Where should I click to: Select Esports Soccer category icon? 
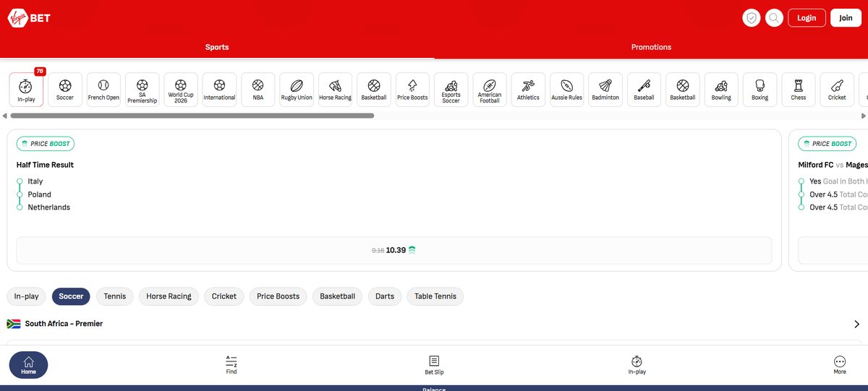tap(451, 90)
